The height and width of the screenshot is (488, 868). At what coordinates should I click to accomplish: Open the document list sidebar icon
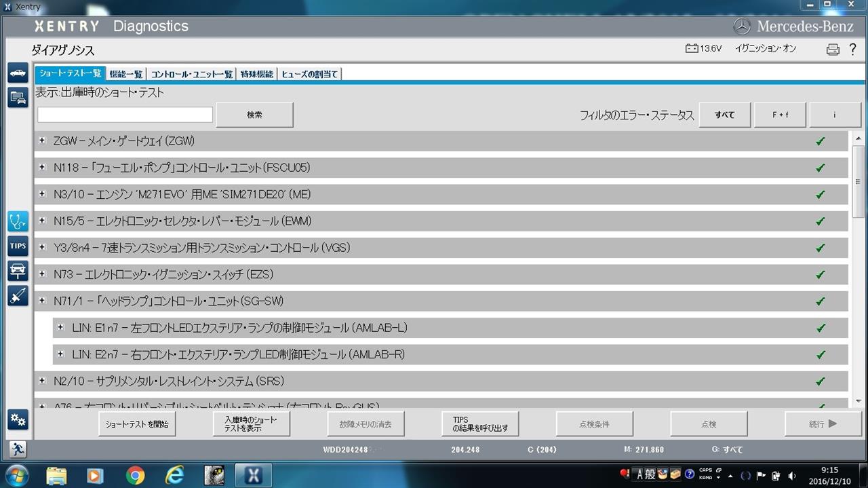[x=18, y=98]
